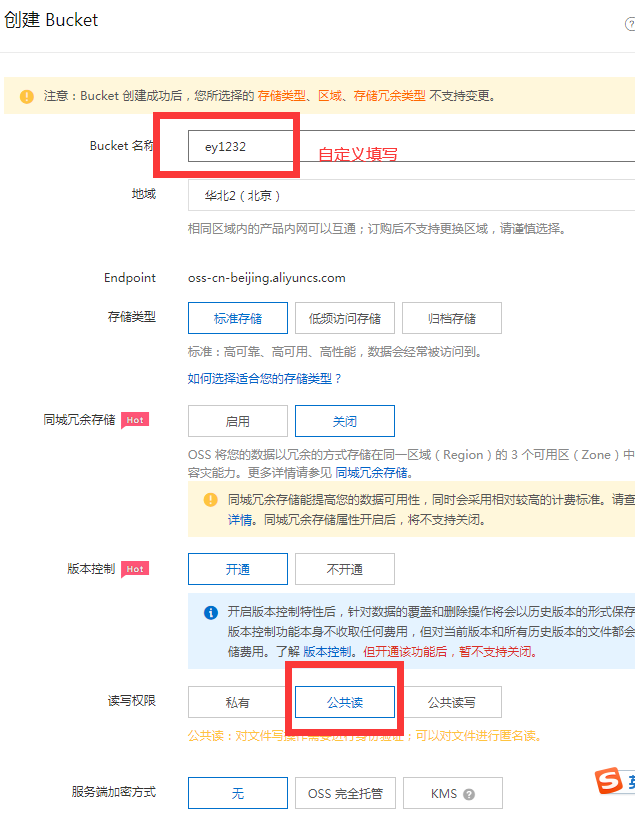The image size is (635, 814).
Task: Click the Bucket 名称 input field
Action: (x=410, y=146)
